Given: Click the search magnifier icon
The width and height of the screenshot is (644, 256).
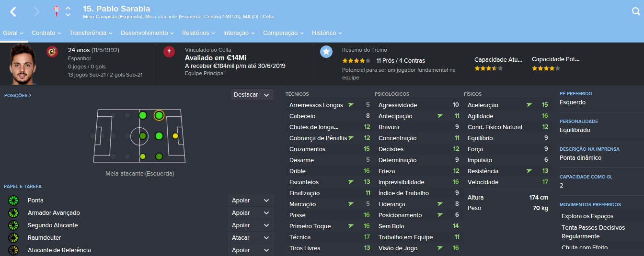Looking at the screenshot, I should point(636,12).
